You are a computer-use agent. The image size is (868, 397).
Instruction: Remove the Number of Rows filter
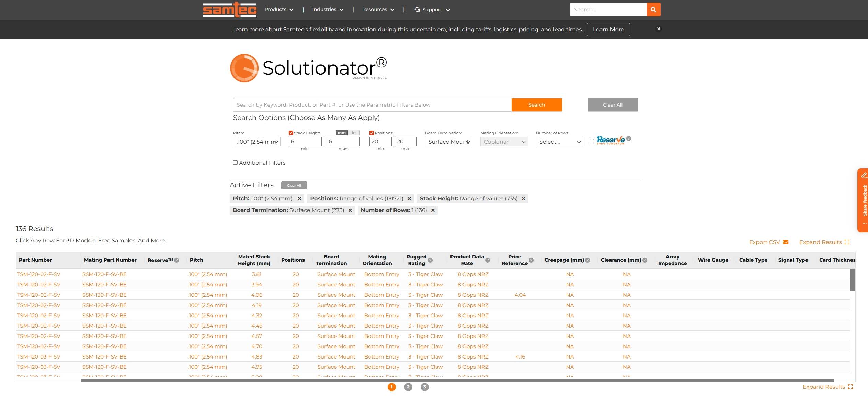click(433, 210)
